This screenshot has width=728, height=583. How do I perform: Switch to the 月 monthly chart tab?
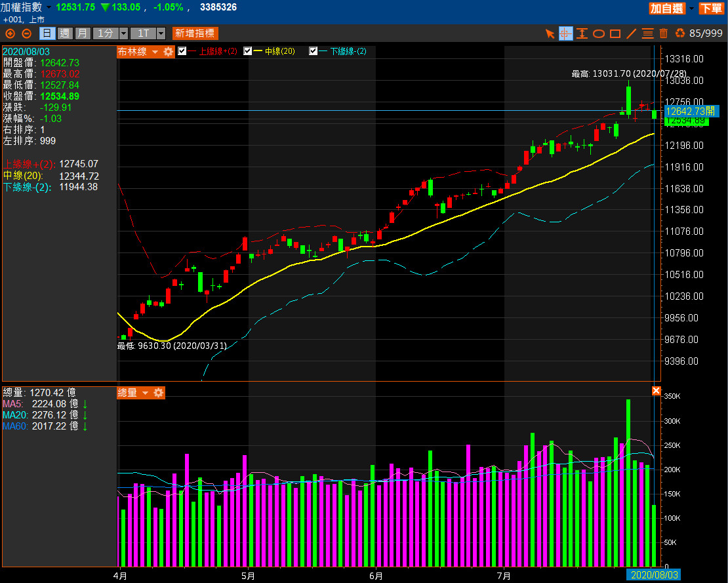82,33
